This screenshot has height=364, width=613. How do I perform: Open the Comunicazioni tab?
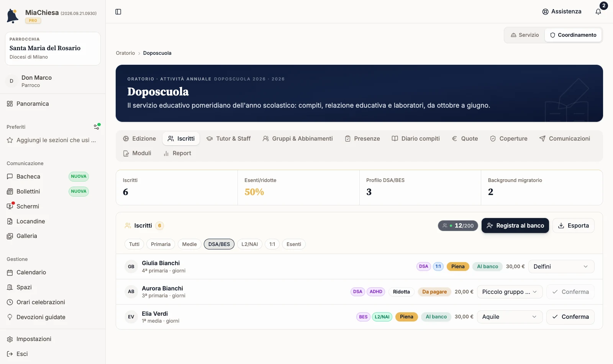coord(565,139)
